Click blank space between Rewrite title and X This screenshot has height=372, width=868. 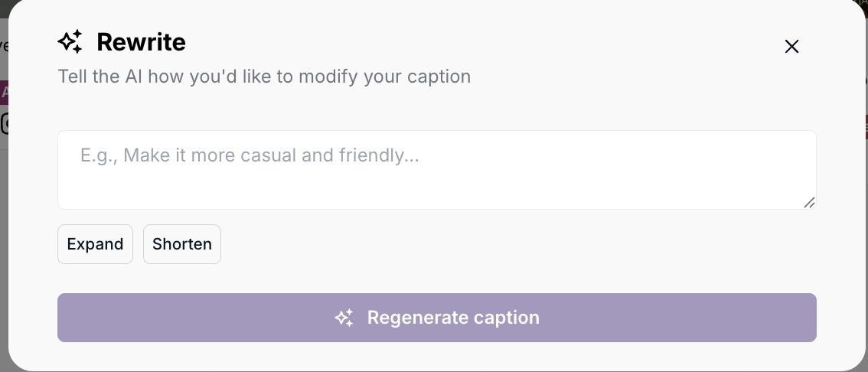coord(482,44)
